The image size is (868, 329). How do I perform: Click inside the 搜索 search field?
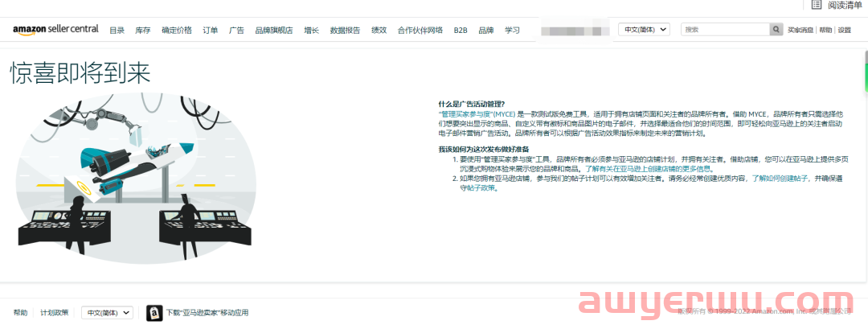724,29
